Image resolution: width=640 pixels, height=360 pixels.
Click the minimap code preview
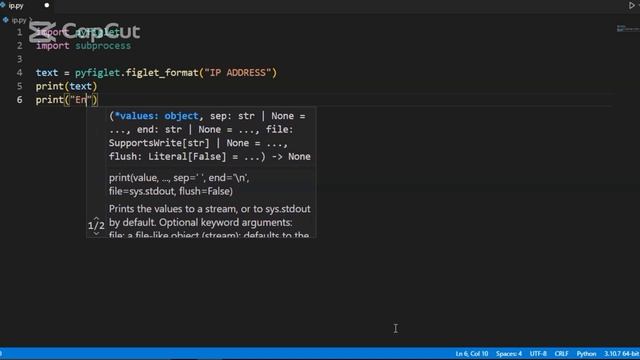tap(627, 29)
